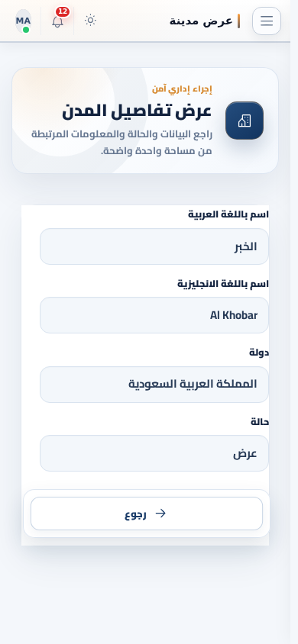Click the رجوع back button
The image size is (298, 644).
(147, 514)
